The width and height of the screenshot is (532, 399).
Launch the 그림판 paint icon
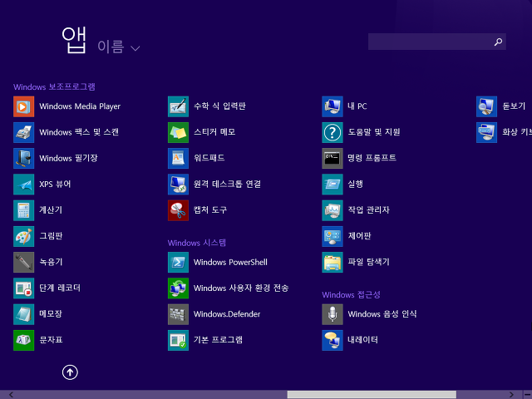coord(24,236)
